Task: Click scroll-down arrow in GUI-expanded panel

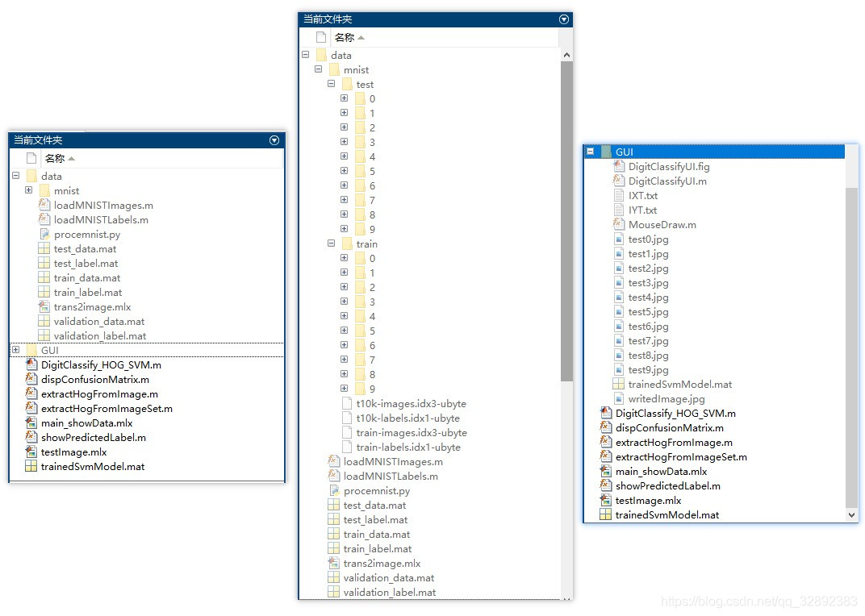Action: [852, 514]
